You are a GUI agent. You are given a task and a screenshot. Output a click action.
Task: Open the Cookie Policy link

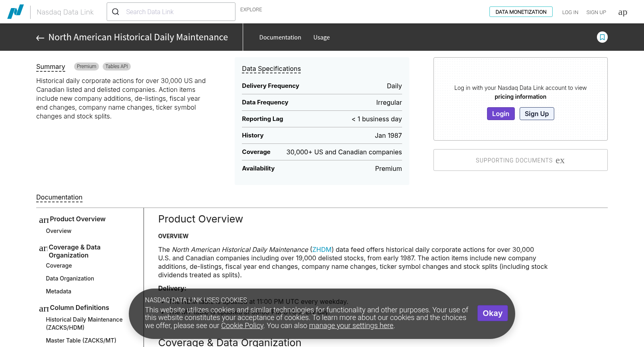(242, 326)
